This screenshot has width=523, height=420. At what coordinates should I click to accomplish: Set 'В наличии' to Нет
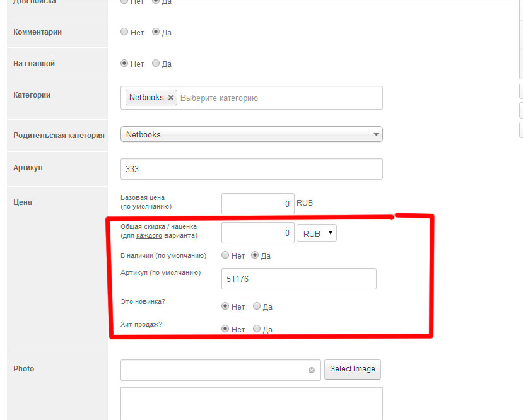[x=225, y=255]
